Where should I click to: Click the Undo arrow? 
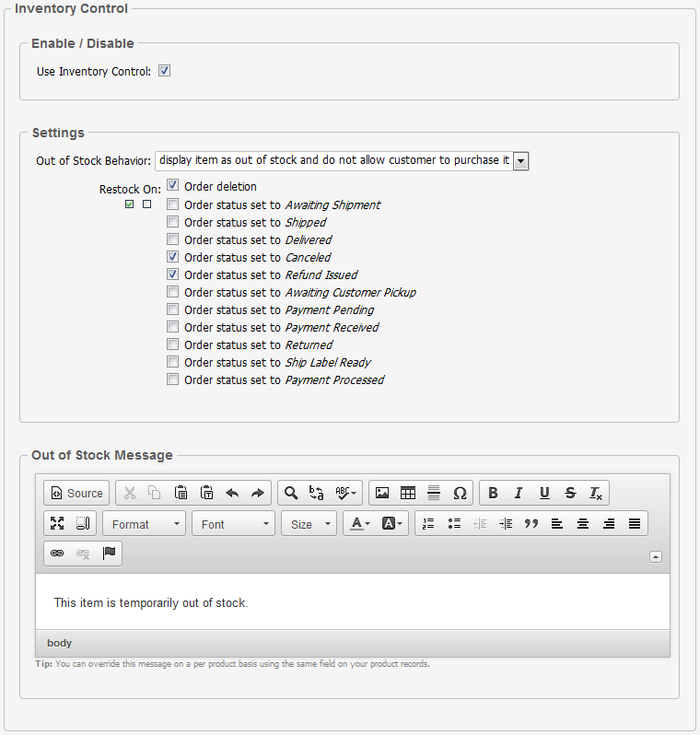point(232,493)
